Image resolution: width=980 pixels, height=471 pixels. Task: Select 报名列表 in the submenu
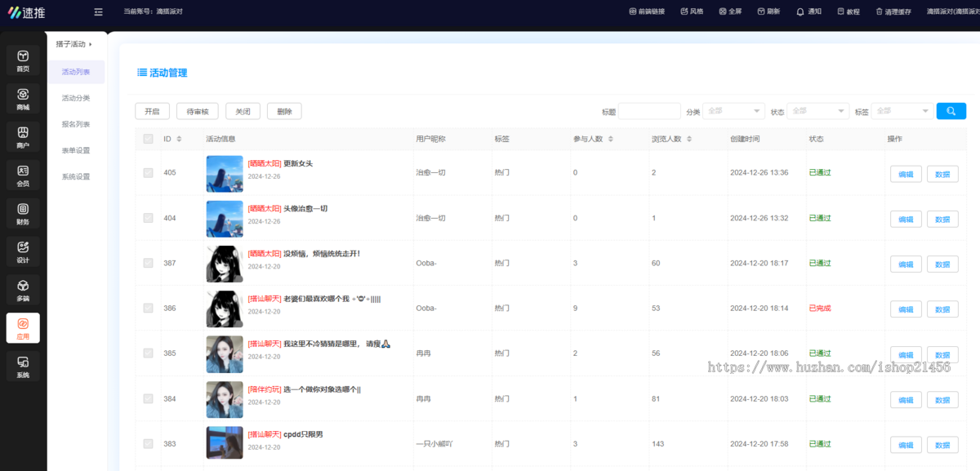(x=76, y=124)
